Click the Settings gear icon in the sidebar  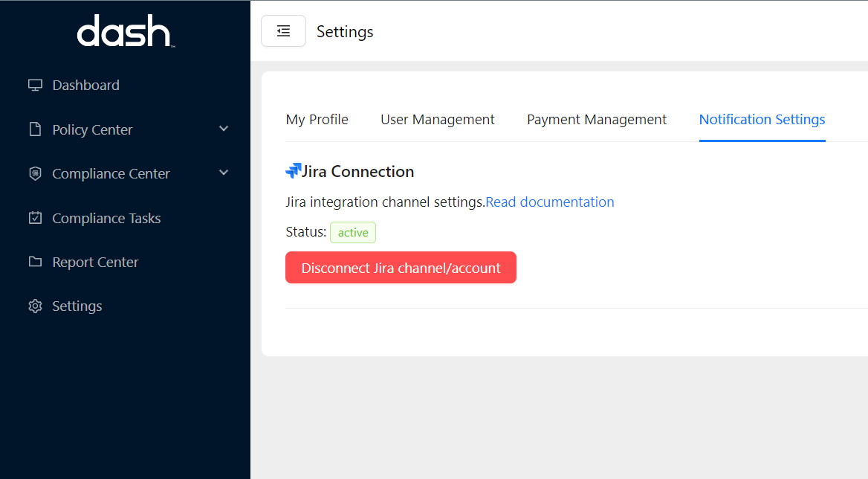[x=35, y=306]
